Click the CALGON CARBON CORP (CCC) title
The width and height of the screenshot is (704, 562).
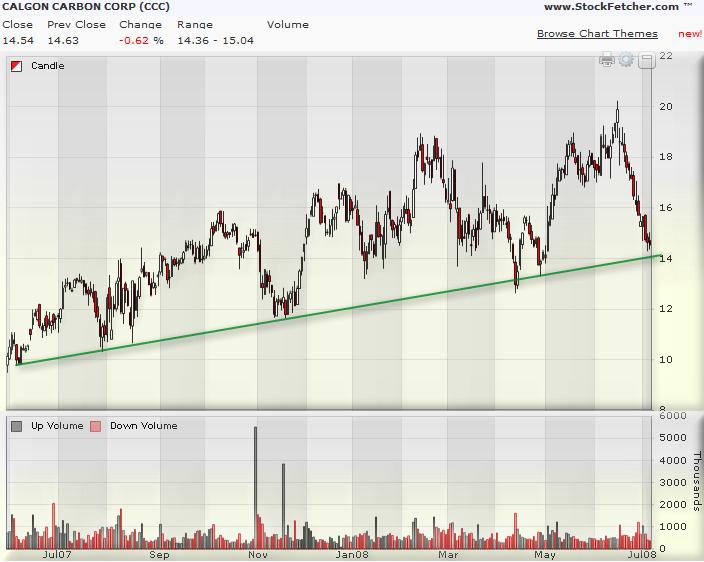(86, 7)
